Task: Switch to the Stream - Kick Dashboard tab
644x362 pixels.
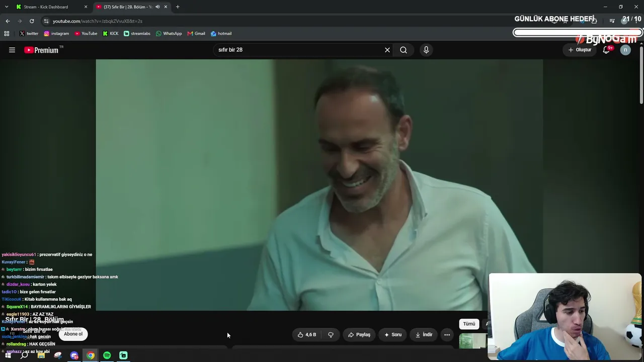Action: pyautogui.click(x=46, y=7)
